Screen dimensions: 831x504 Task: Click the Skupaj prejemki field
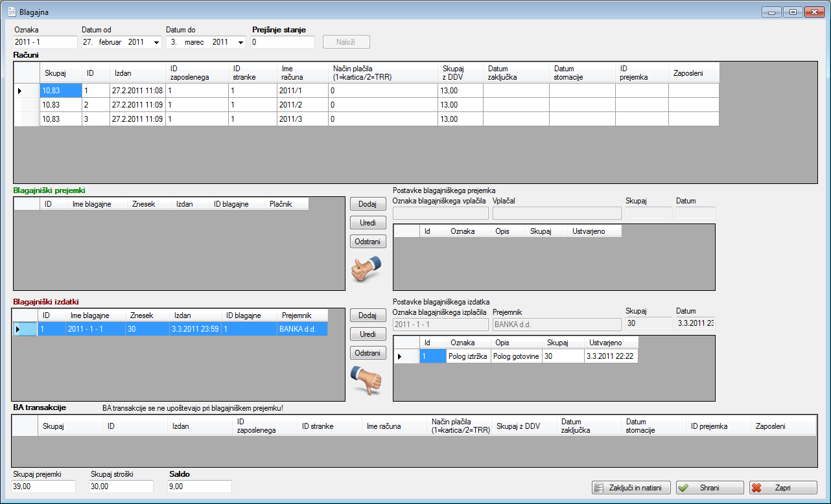click(44, 487)
